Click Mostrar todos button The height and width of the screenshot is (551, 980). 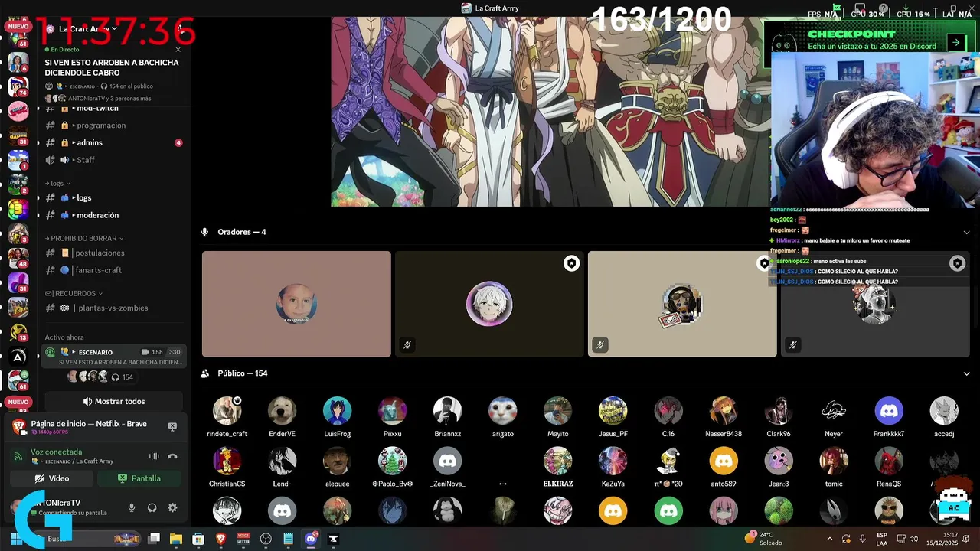114,401
